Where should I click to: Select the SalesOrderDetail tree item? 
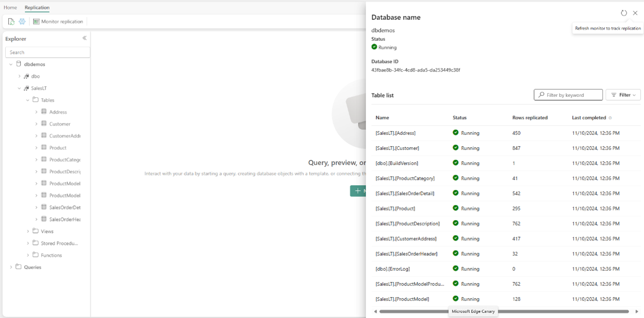pyautogui.click(x=65, y=208)
